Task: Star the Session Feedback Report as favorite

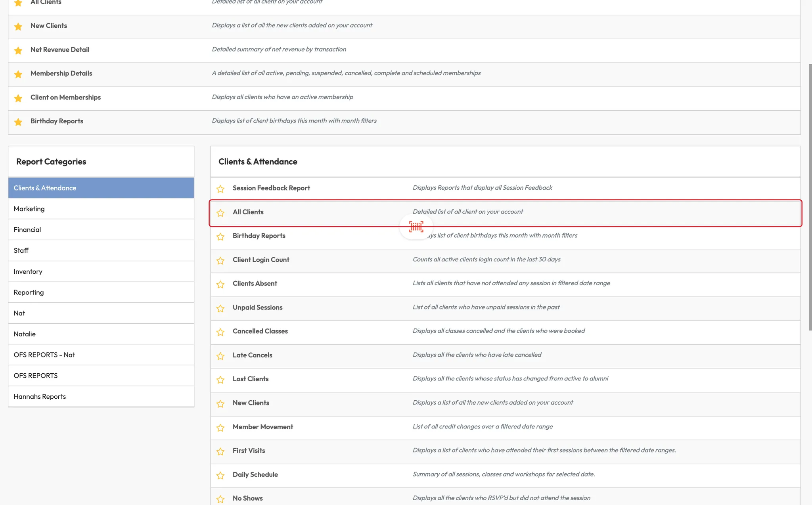Action: click(x=220, y=189)
